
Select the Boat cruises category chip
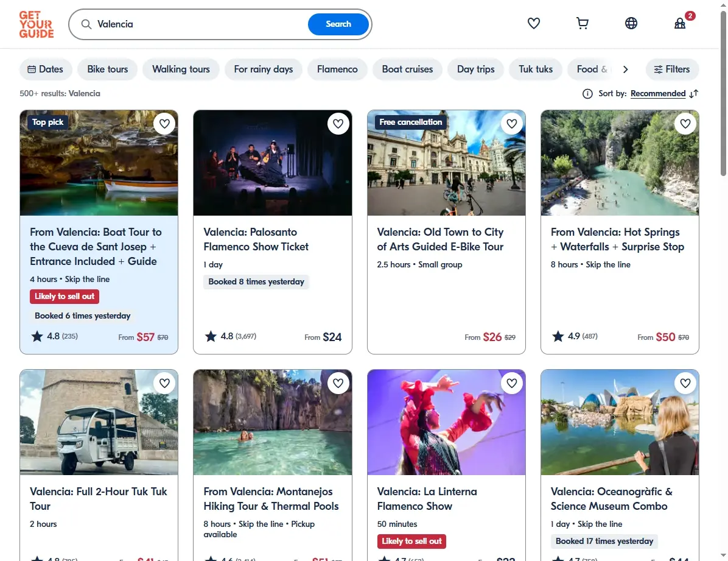407,69
